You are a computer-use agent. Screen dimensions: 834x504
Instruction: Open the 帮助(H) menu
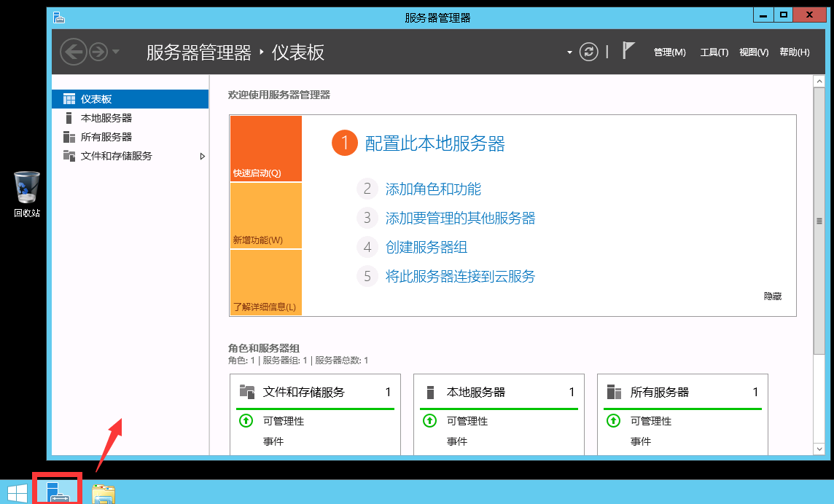point(794,52)
